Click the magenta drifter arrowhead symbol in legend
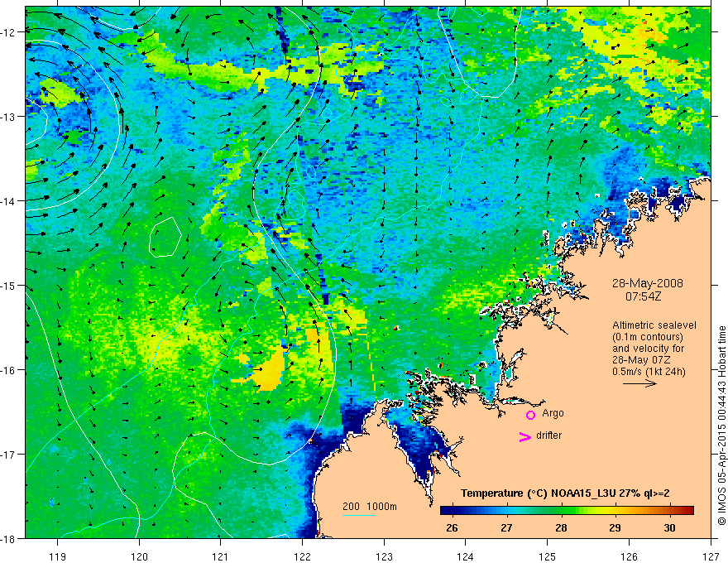Viewport: 728px width, 563px height. click(525, 437)
